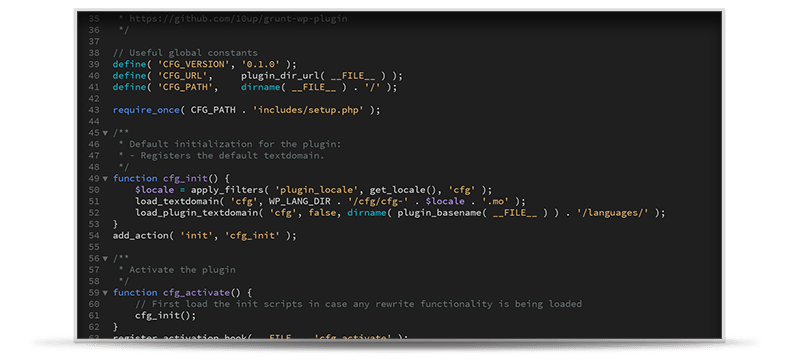Viewport: 800px width, 361px height.
Task: Click the 'cfg_init' string on line 54
Action: (x=252, y=236)
